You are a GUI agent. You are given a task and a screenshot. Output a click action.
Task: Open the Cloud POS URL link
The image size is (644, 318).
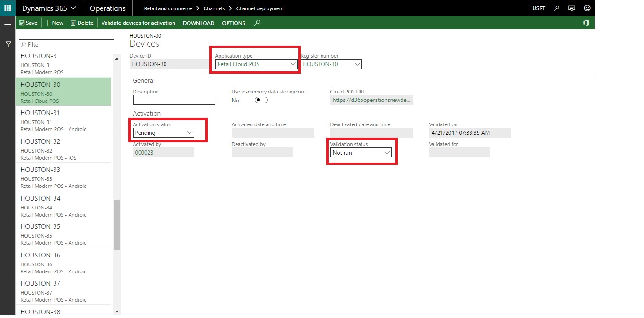(x=371, y=100)
